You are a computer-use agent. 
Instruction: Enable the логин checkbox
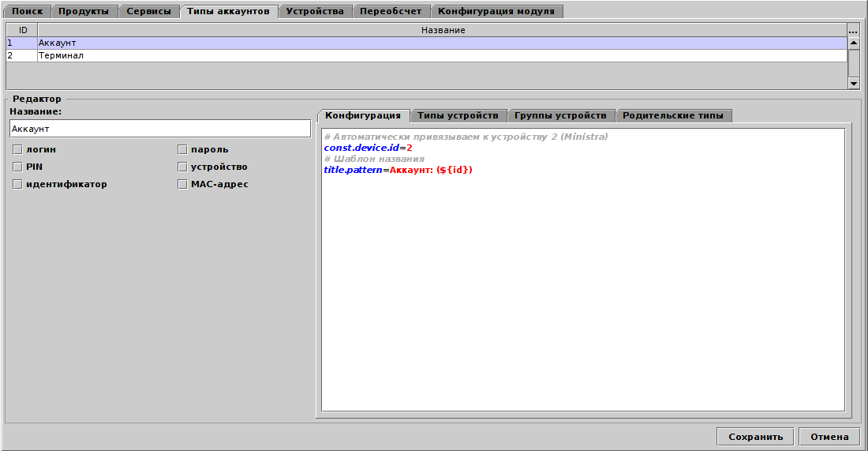pyautogui.click(x=17, y=149)
